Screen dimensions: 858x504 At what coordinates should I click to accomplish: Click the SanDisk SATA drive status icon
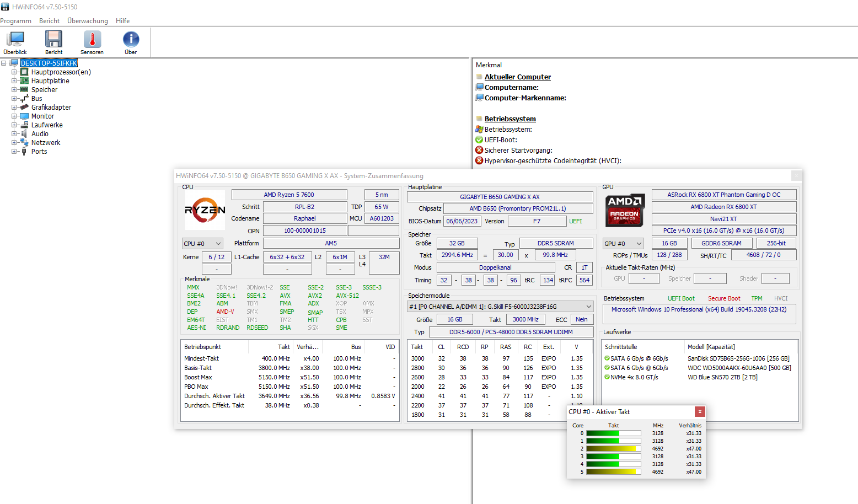click(x=607, y=358)
